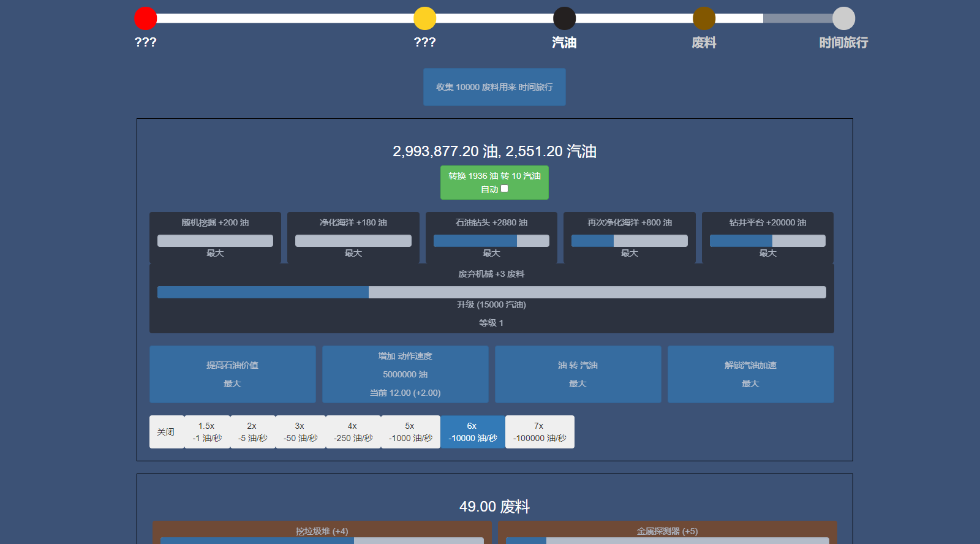The image size is (980, 544).
Task: Convert 1936 油 to 10 汽油
Action: pos(494,176)
